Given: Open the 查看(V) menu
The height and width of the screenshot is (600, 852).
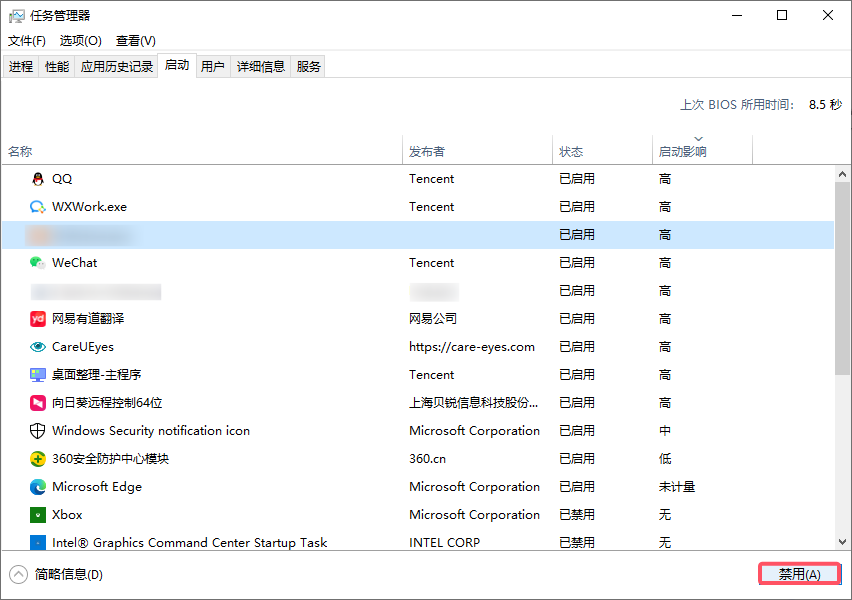Looking at the screenshot, I should click(135, 41).
